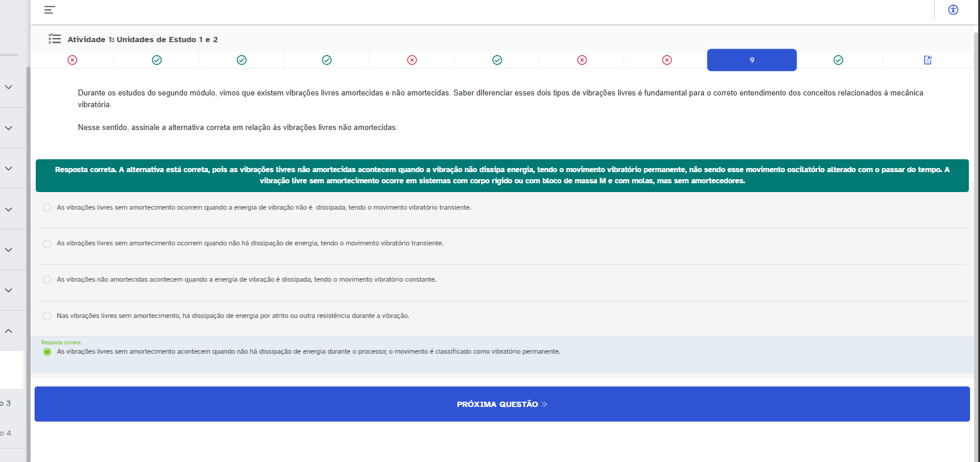Image resolution: width=980 pixels, height=462 pixels.
Task: Select question 6 with green checkmark
Action: 497,60
